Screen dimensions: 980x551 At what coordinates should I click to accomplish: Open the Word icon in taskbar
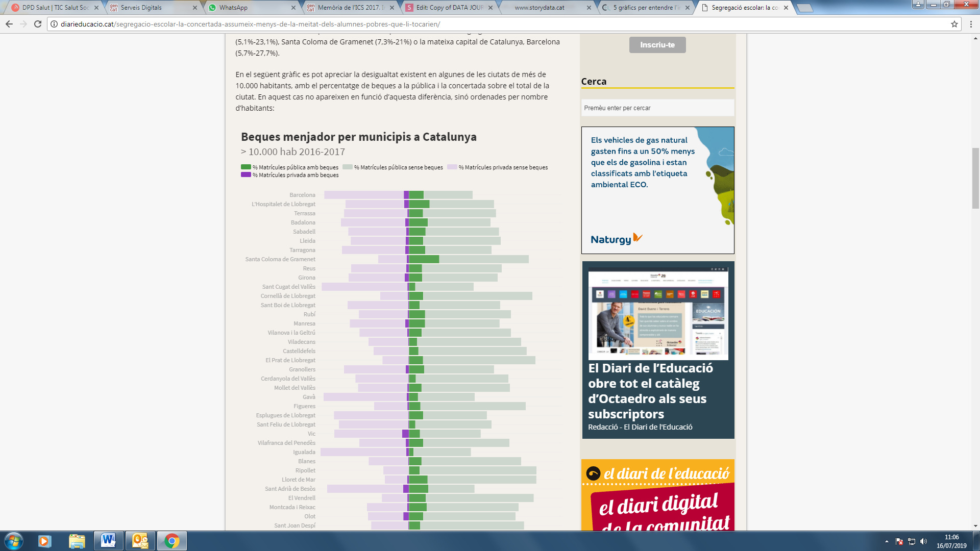click(108, 540)
